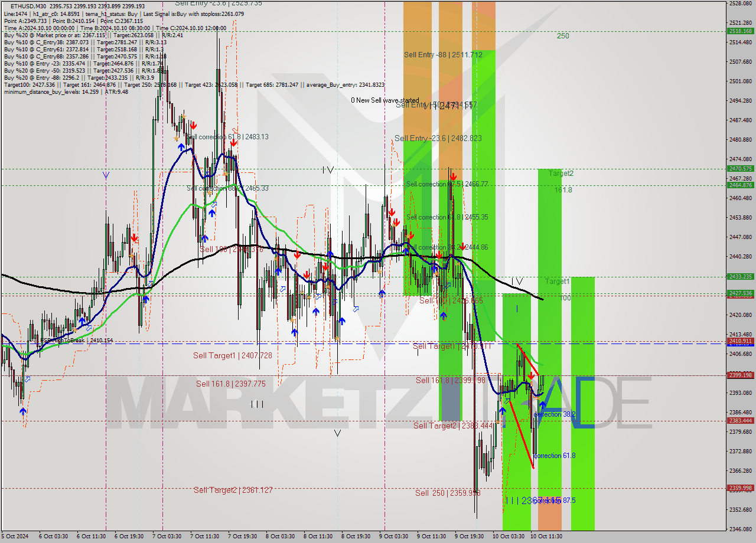The height and width of the screenshot is (543, 756).
Task: Click the '9 Oct 03:30' time label
Action: coord(393,537)
